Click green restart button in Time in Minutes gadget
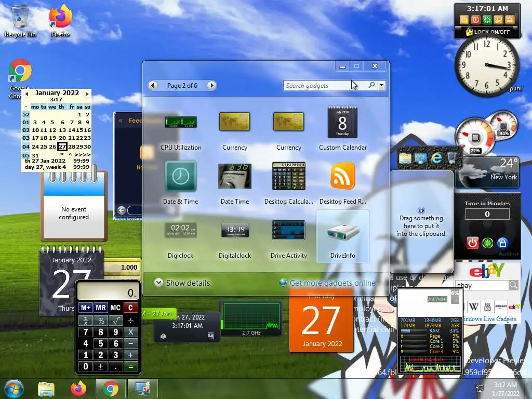This screenshot has height=399, width=532. pos(487,243)
